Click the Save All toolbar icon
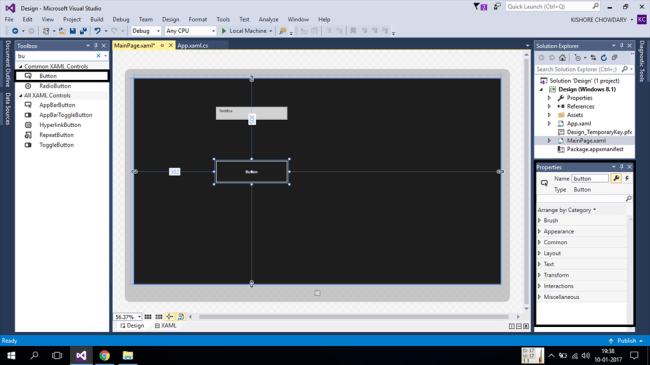Image resolution: width=650 pixels, height=365 pixels. pos(83,31)
